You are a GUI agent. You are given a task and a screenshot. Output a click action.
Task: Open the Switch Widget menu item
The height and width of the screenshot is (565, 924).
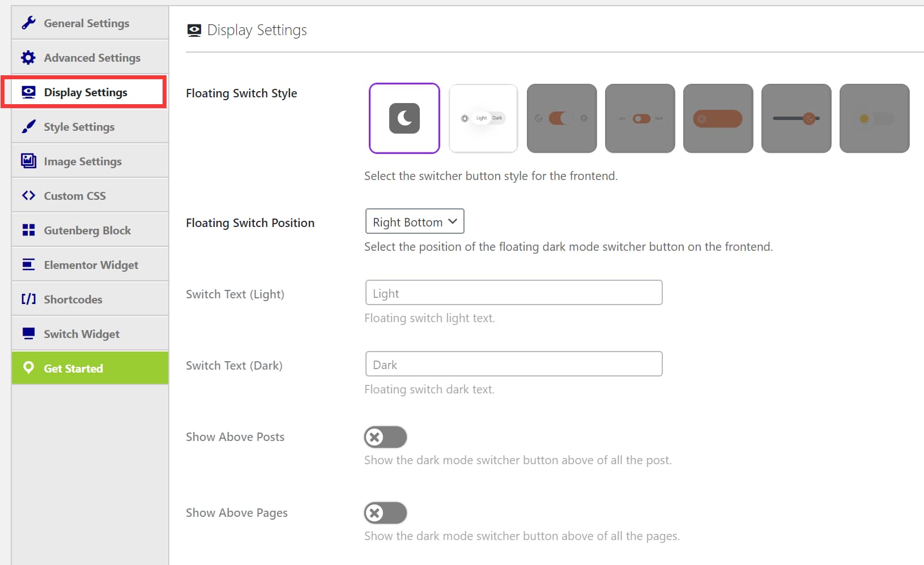click(x=82, y=334)
